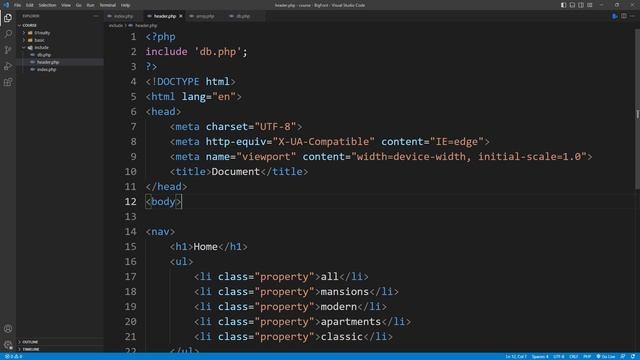
Task: Click "UTF-8" charset value
Action: (275, 127)
